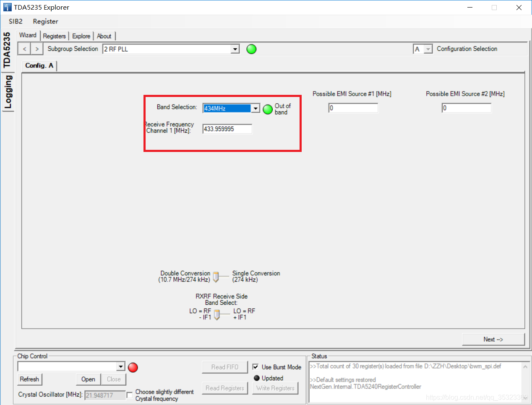
Task: Click the LO = RF - IF1 label
Action: coord(201,314)
